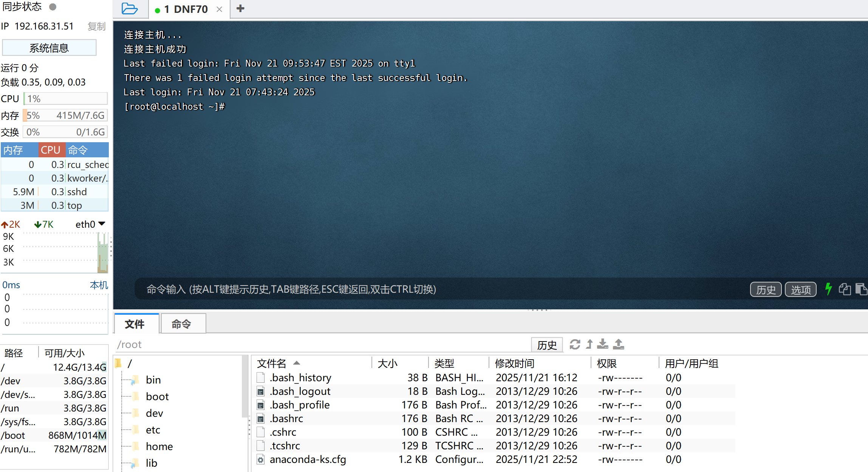Open the terminal 选项 options
The width and height of the screenshot is (868, 472).
click(800, 289)
